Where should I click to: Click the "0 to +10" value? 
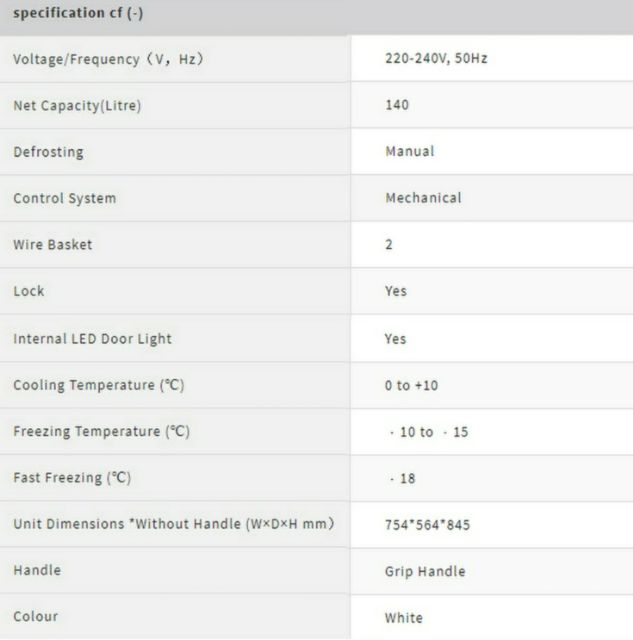click(412, 386)
